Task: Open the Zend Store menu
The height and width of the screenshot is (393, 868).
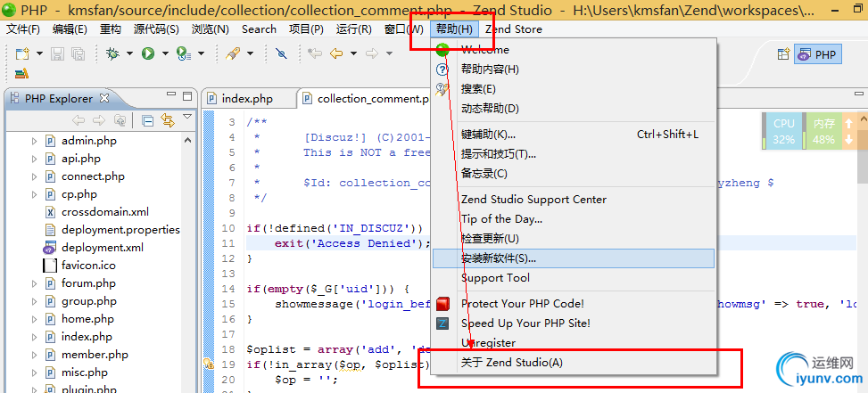Action: click(514, 29)
